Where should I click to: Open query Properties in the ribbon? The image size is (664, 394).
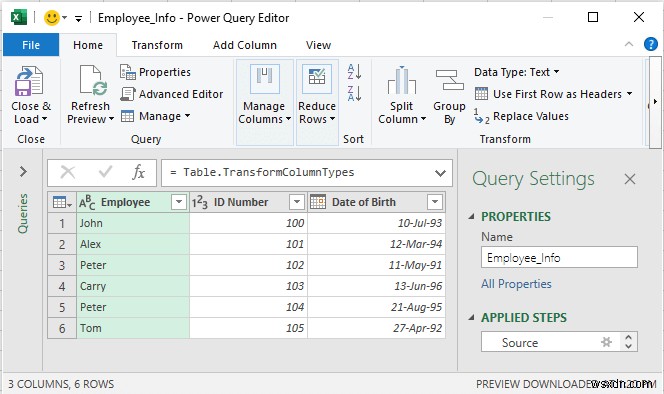155,72
